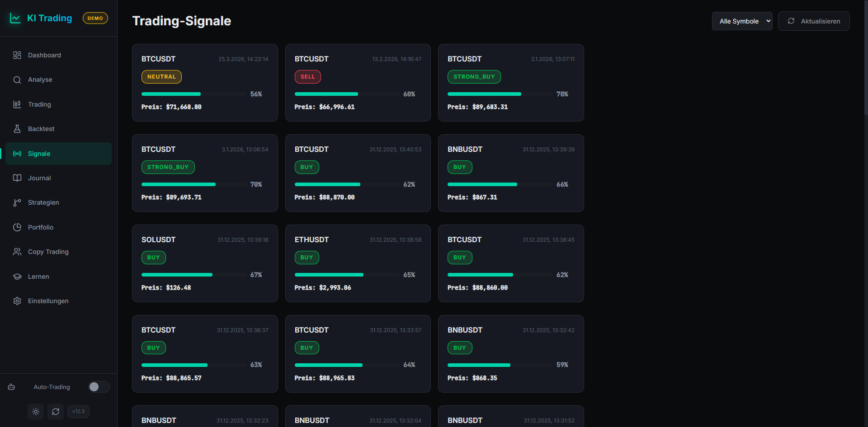Open the Trading menu item
This screenshot has width=868, height=427.
click(39, 104)
